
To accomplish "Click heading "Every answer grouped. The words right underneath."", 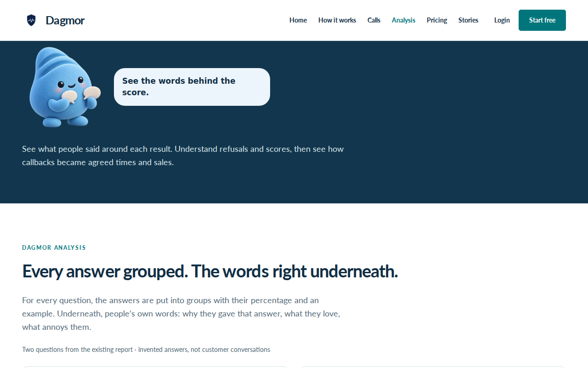I will tap(210, 271).
